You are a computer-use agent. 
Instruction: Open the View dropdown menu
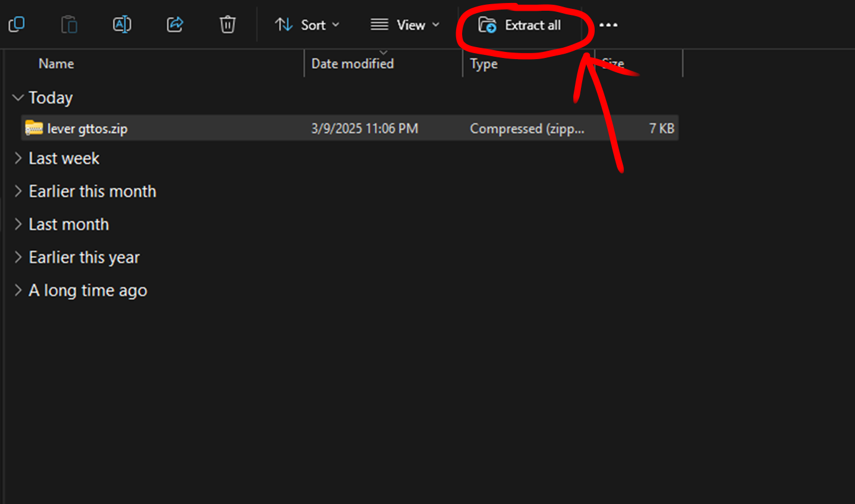[x=405, y=25]
